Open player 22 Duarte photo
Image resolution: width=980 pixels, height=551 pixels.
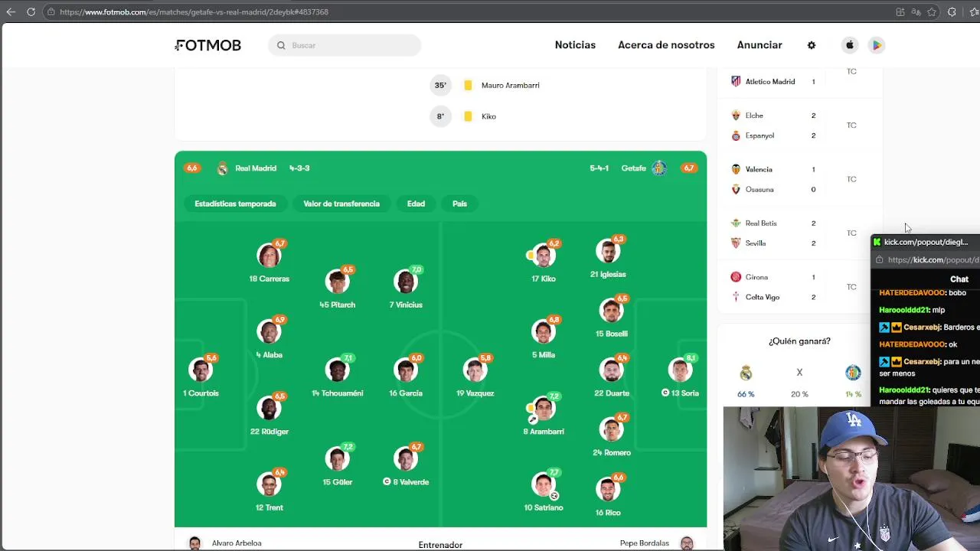(x=611, y=370)
